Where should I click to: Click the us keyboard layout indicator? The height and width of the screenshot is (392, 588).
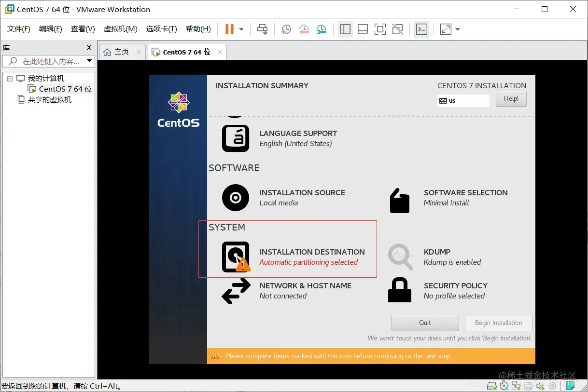pos(463,101)
